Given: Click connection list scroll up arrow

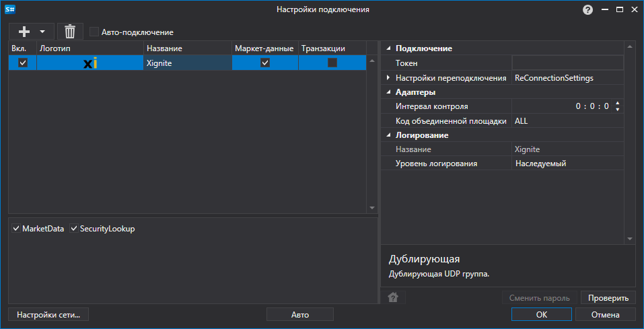Looking at the screenshot, I should [x=372, y=61].
